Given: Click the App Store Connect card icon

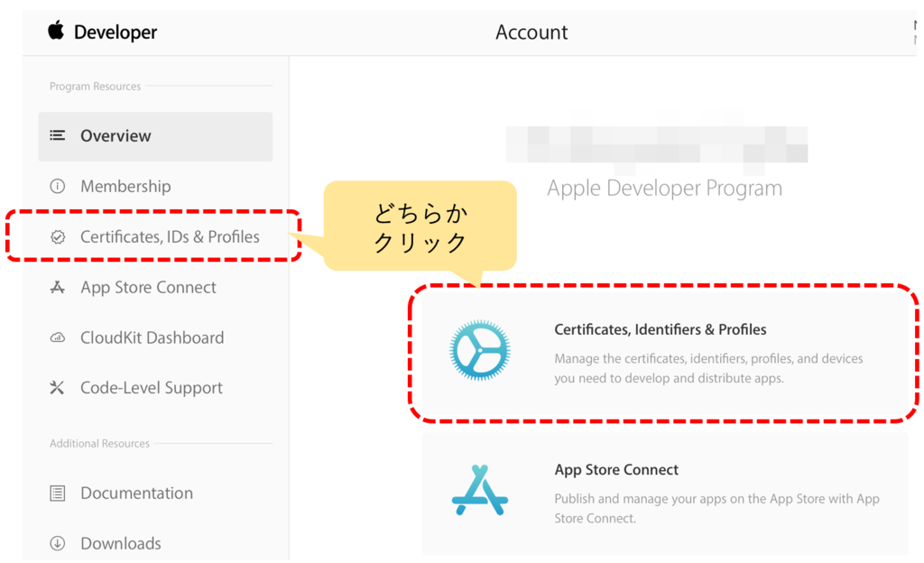Looking at the screenshot, I should [x=480, y=490].
